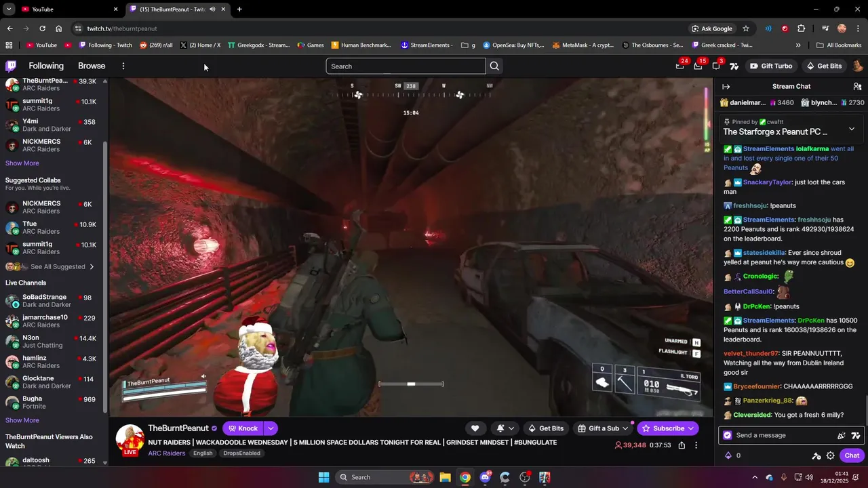This screenshot has width=868, height=488.
Task: Collapse the Stream Chat panel
Action: click(x=726, y=86)
